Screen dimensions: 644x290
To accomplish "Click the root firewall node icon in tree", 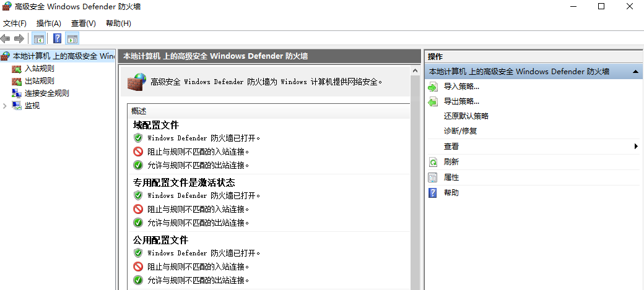I will click(6, 56).
